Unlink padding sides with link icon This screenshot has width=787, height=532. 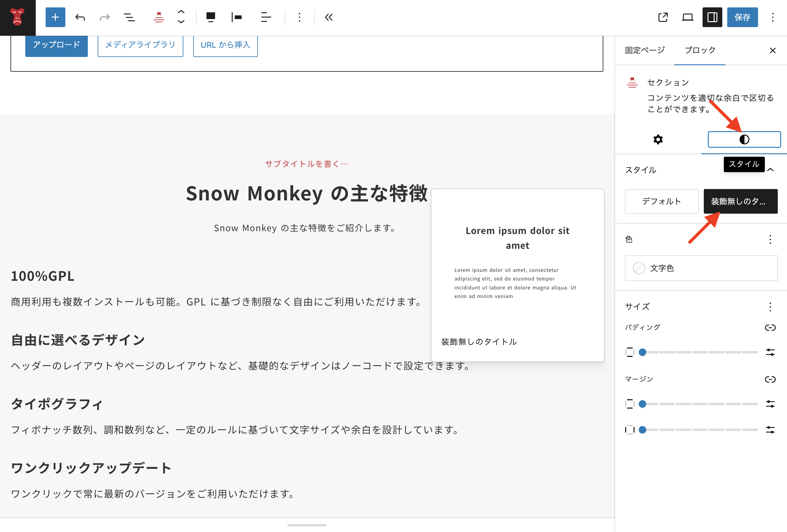coord(770,327)
